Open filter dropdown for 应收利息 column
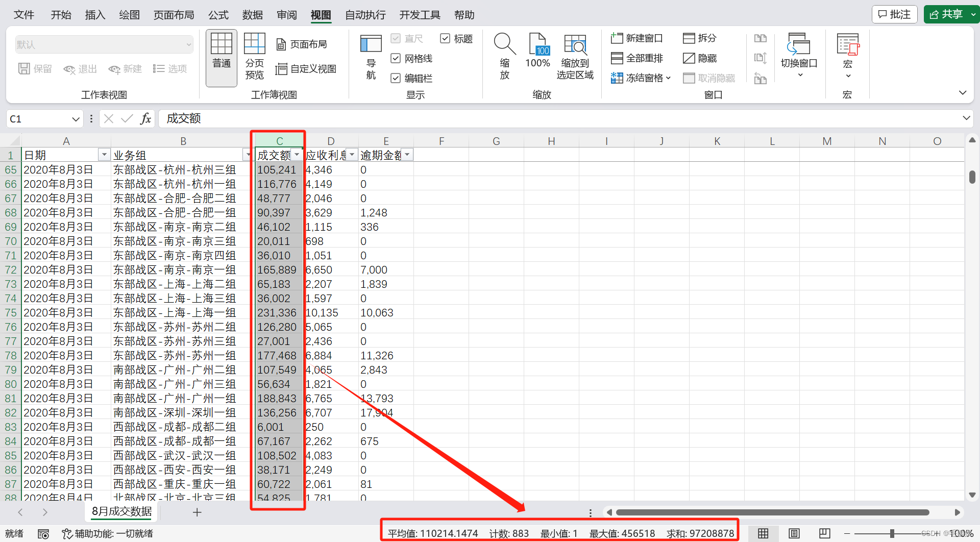980x542 pixels. (x=352, y=155)
